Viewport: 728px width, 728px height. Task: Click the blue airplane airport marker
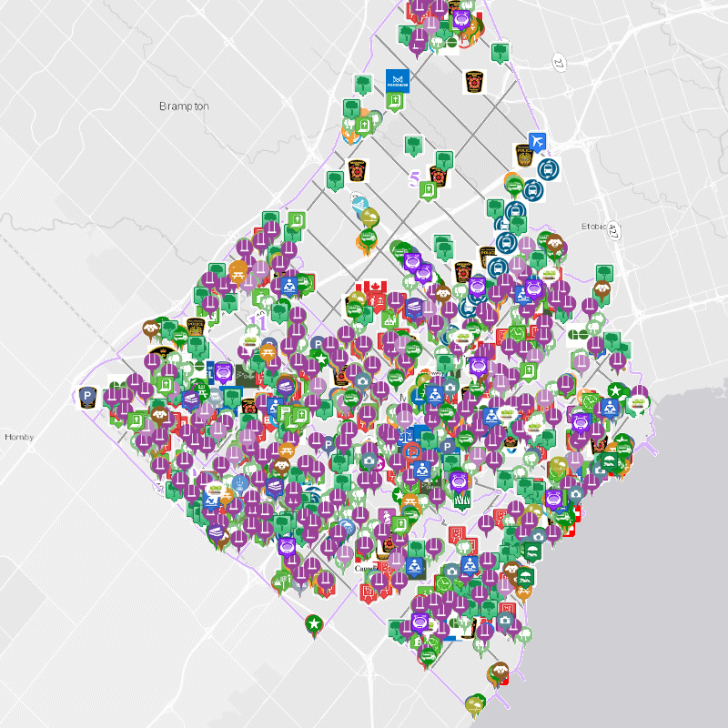pyautogui.click(x=539, y=143)
